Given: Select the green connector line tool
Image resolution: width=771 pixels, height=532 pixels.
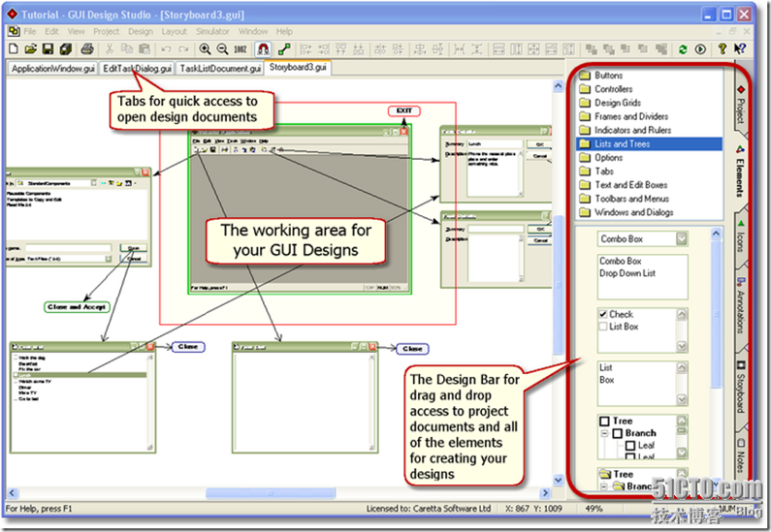Looking at the screenshot, I should point(284,48).
